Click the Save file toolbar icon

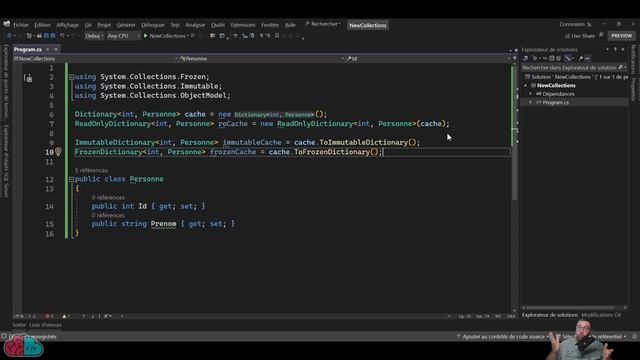46,36
